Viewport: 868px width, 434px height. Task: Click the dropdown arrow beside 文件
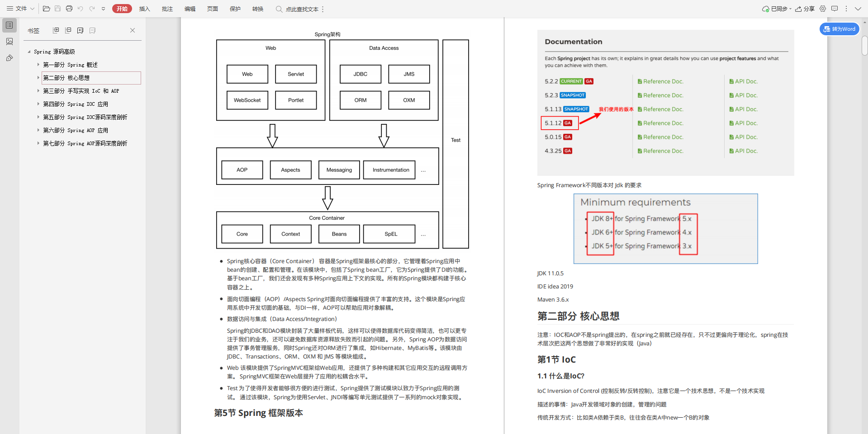33,9
